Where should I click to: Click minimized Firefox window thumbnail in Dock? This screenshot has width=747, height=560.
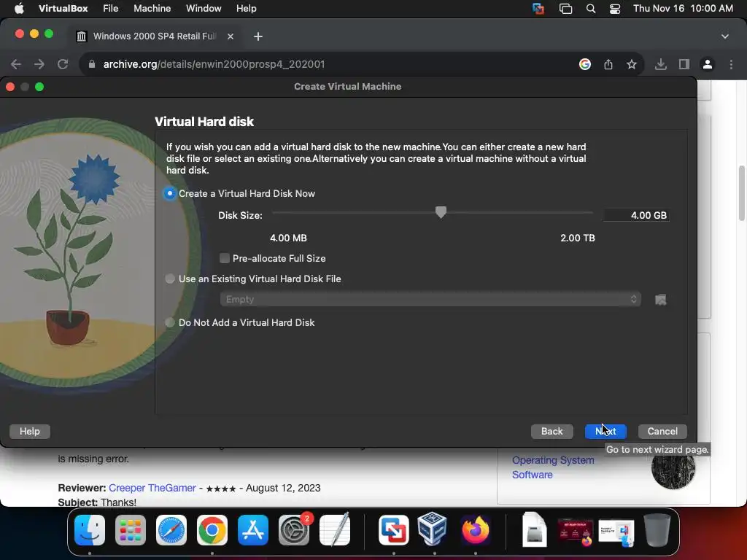(x=575, y=532)
